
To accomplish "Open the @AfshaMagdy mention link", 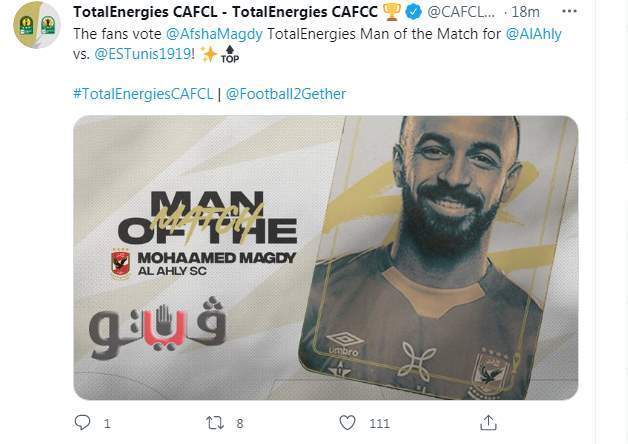I will (214, 34).
